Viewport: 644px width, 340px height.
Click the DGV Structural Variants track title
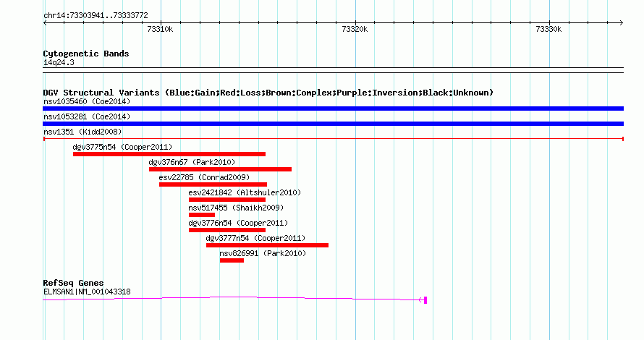(x=268, y=93)
